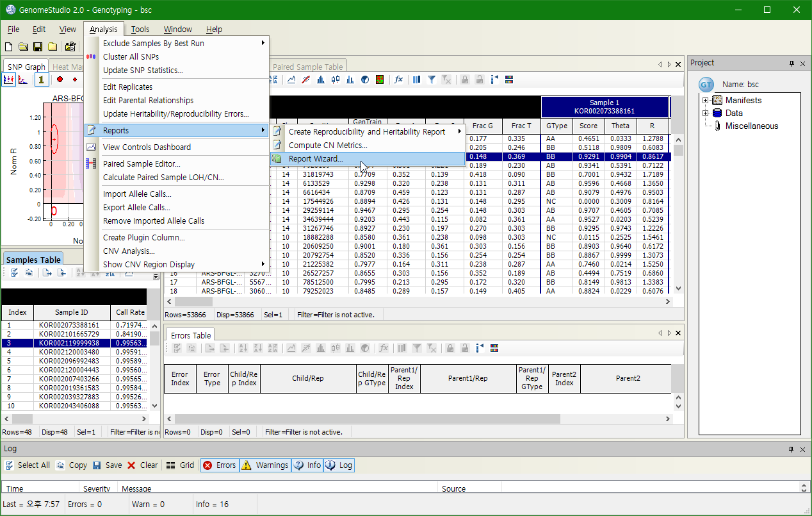Open Create Reproducibility and Heritability Report submenu

tap(367, 131)
